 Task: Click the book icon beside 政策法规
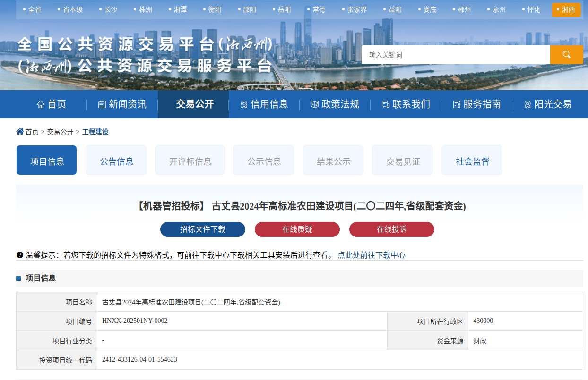click(315, 104)
